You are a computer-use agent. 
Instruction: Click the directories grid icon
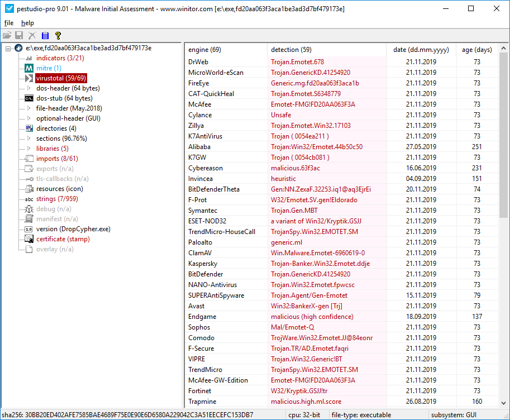[x=29, y=128]
